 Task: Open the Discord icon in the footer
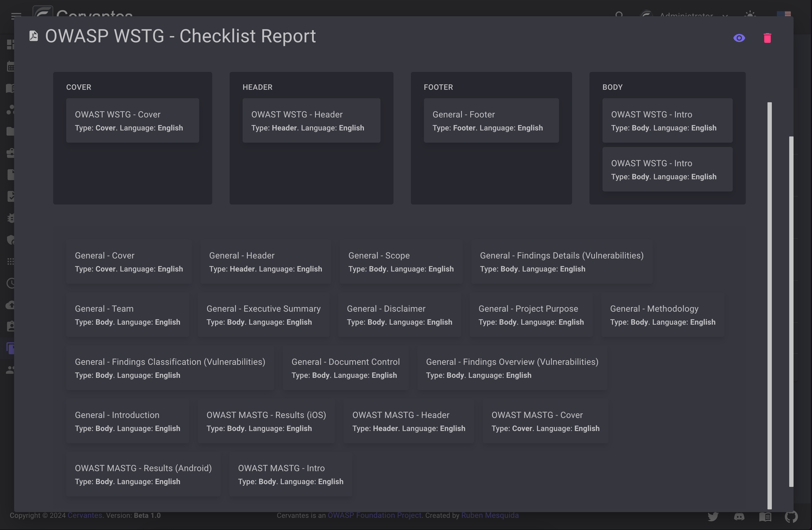coord(739,516)
